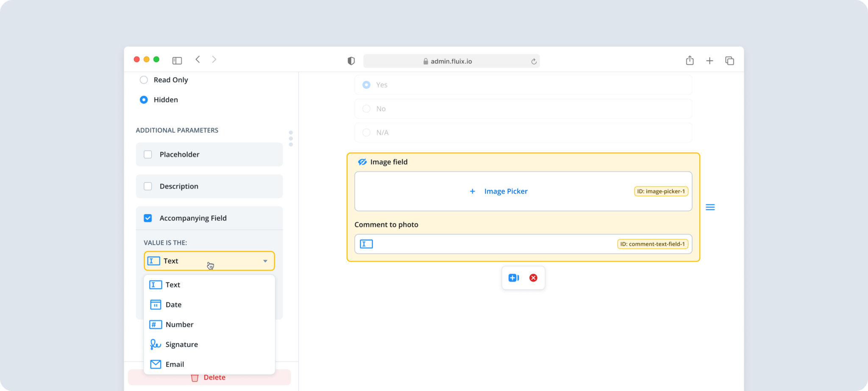Click the hamburger drag handle right of Image field
Image resolution: width=868 pixels, height=391 pixels.
(x=711, y=207)
